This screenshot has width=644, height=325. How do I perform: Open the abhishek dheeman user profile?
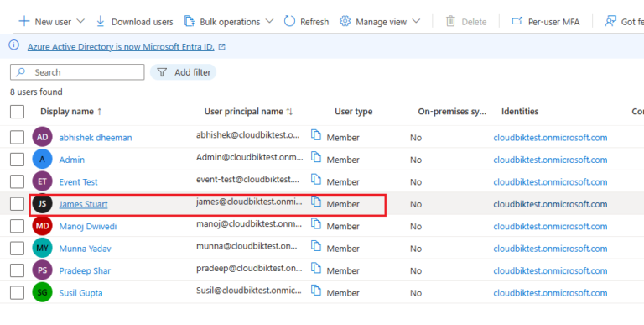tap(96, 138)
